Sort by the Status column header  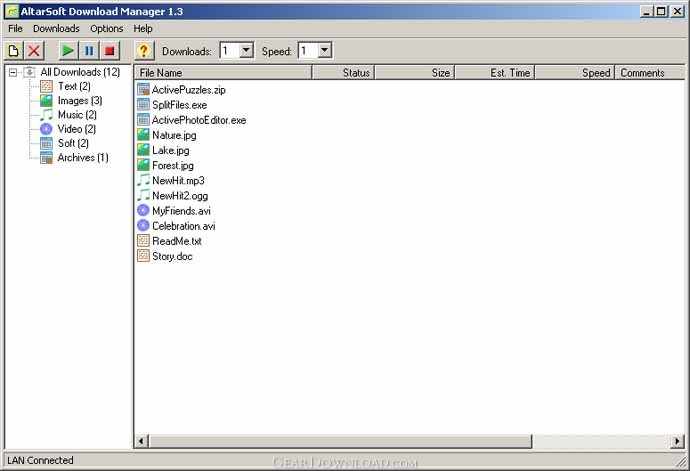[343, 73]
